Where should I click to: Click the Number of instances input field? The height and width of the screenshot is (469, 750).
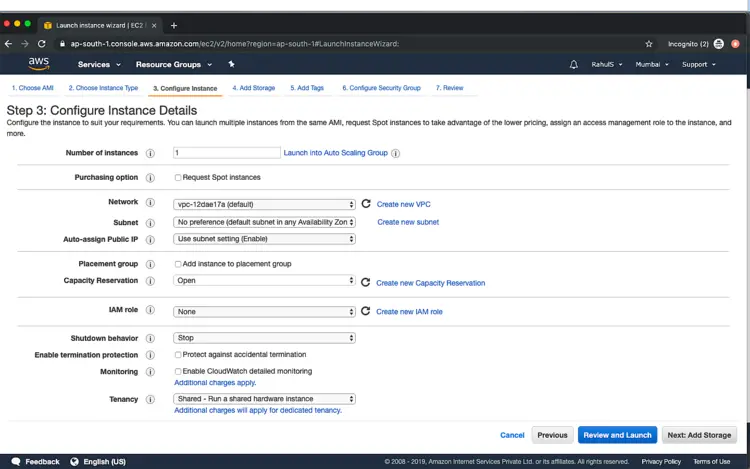tap(226, 153)
